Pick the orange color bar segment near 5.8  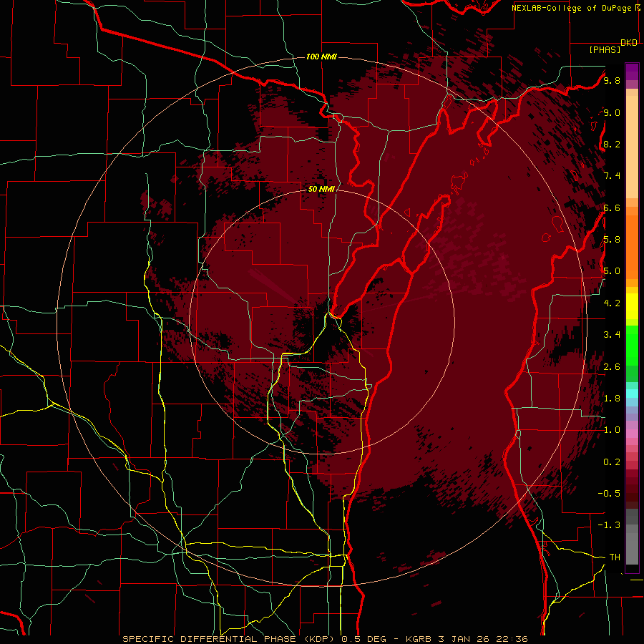coord(632,246)
